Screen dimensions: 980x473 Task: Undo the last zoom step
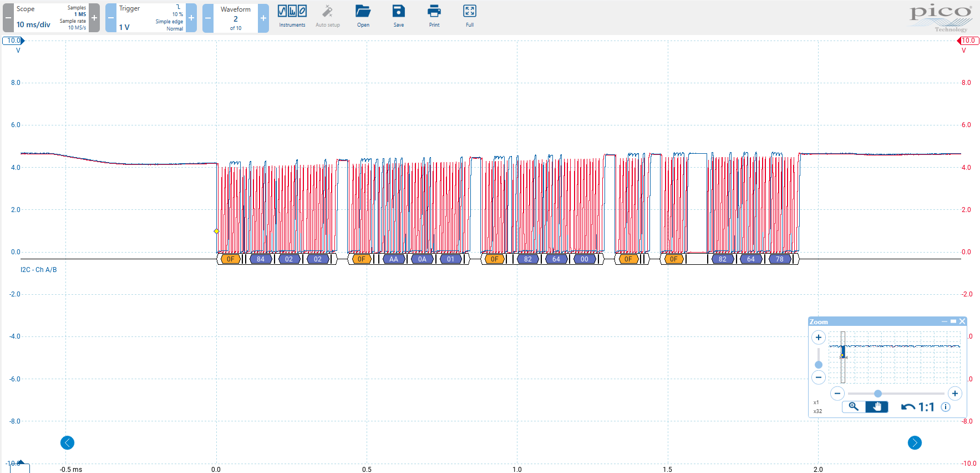pyautogui.click(x=908, y=407)
